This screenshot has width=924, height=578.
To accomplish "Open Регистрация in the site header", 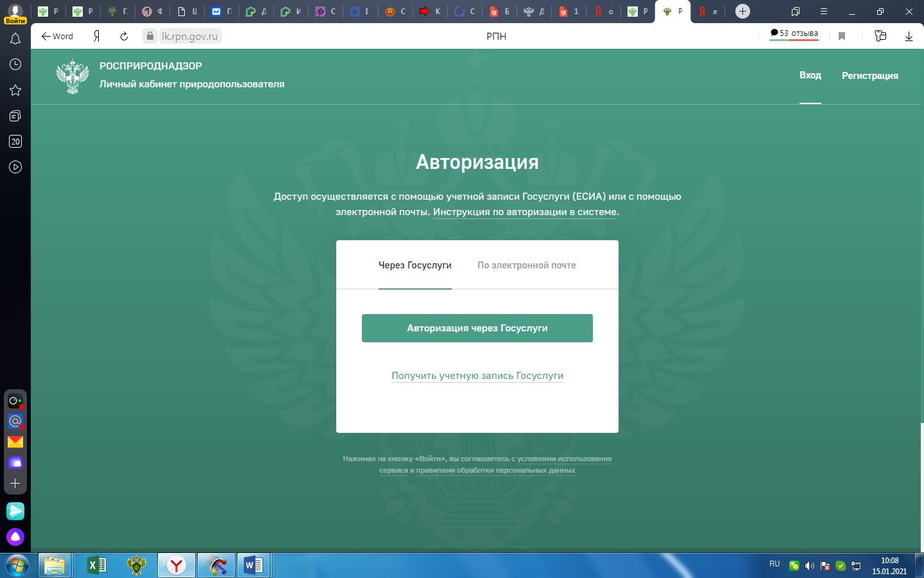I will tap(869, 76).
